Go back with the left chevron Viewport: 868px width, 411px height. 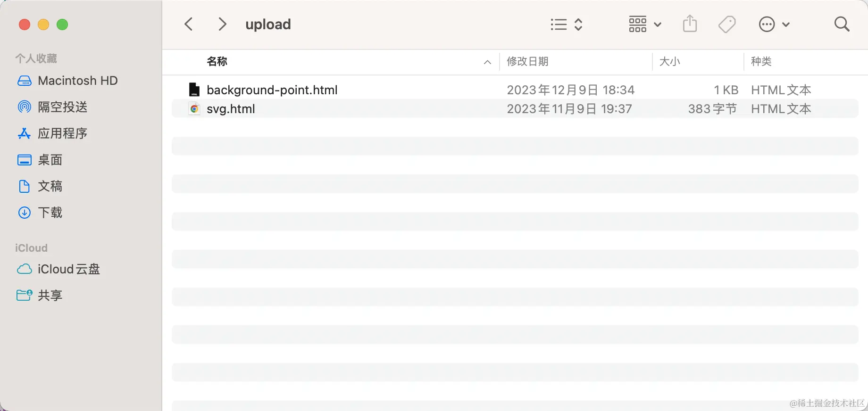pyautogui.click(x=189, y=24)
